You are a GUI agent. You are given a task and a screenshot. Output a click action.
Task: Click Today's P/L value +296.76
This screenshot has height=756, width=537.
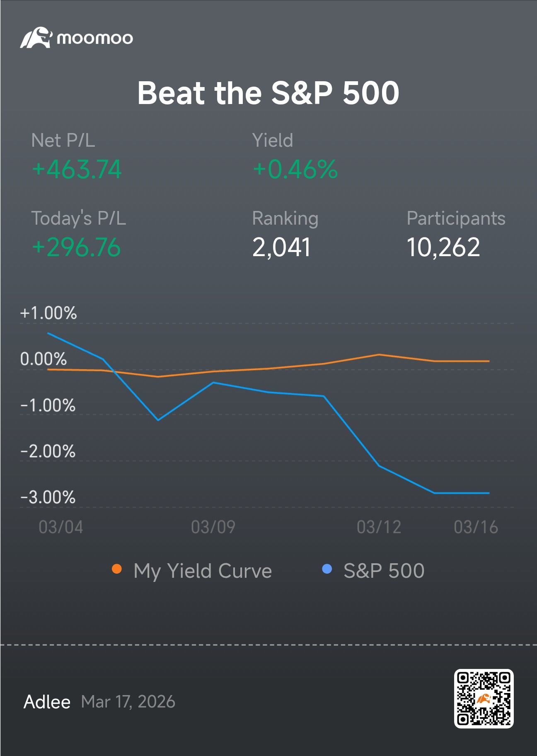click(76, 247)
